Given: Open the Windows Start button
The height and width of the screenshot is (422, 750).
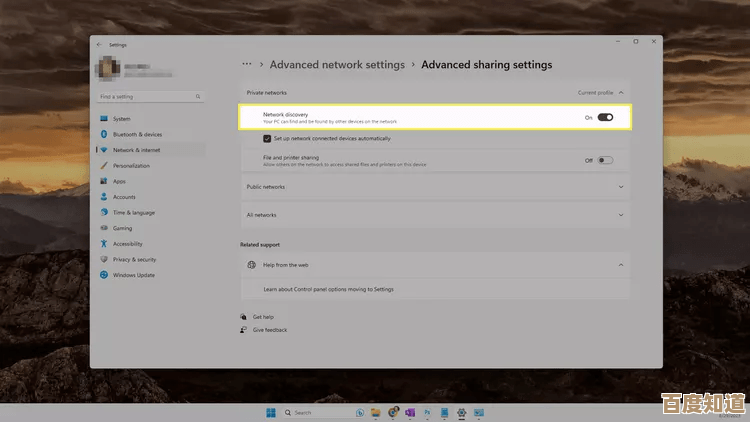Looking at the screenshot, I should tap(270, 412).
